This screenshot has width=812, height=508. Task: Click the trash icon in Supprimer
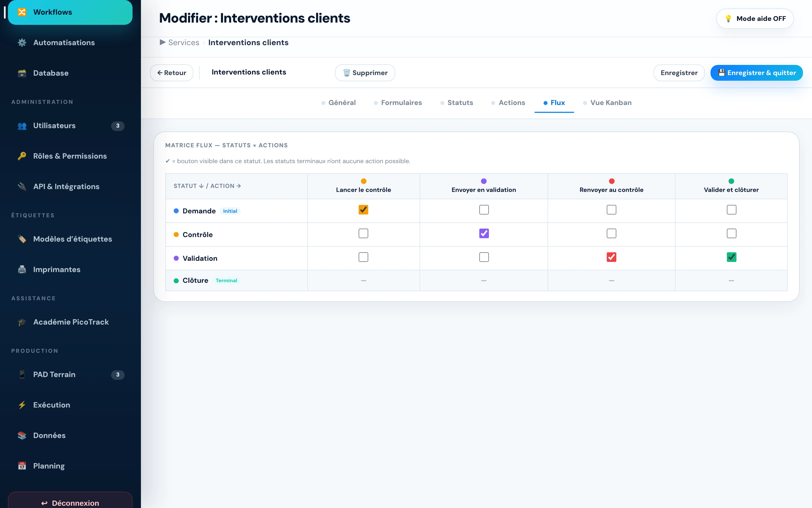[x=347, y=73]
